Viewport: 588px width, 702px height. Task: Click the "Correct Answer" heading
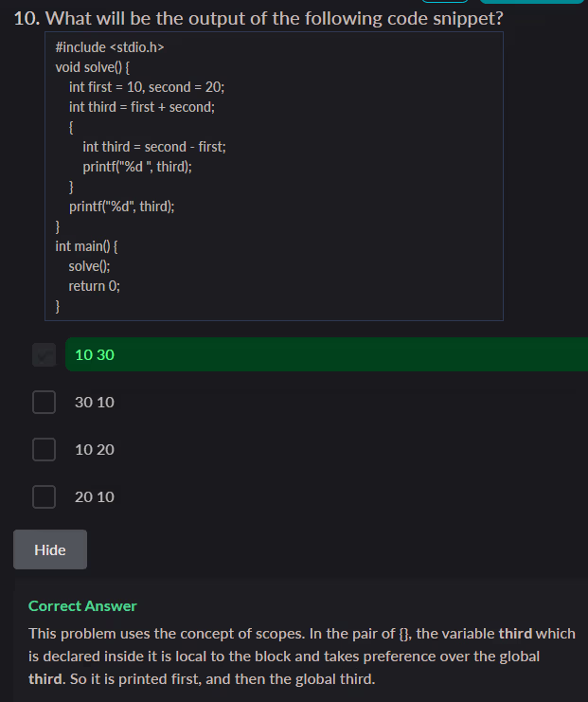click(x=82, y=605)
